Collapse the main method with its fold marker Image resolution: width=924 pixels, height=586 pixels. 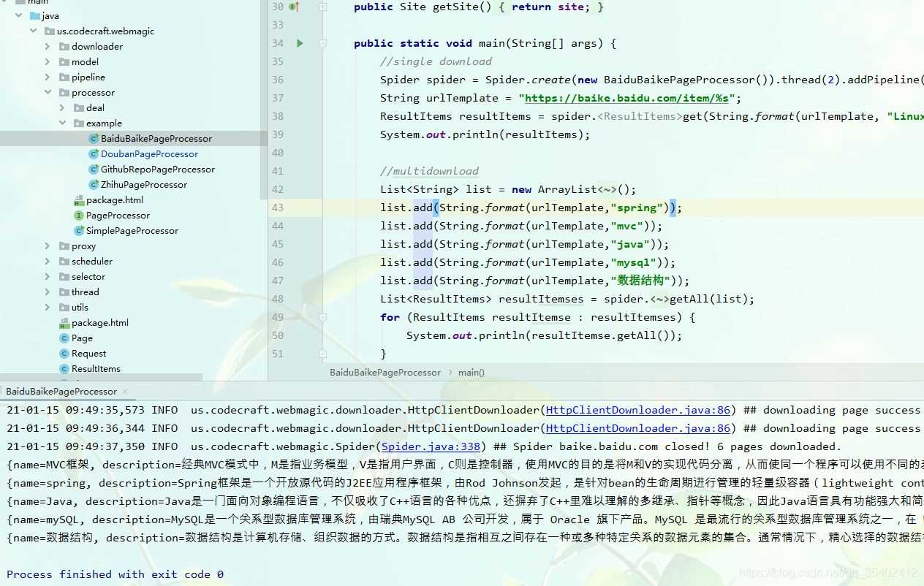point(322,43)
